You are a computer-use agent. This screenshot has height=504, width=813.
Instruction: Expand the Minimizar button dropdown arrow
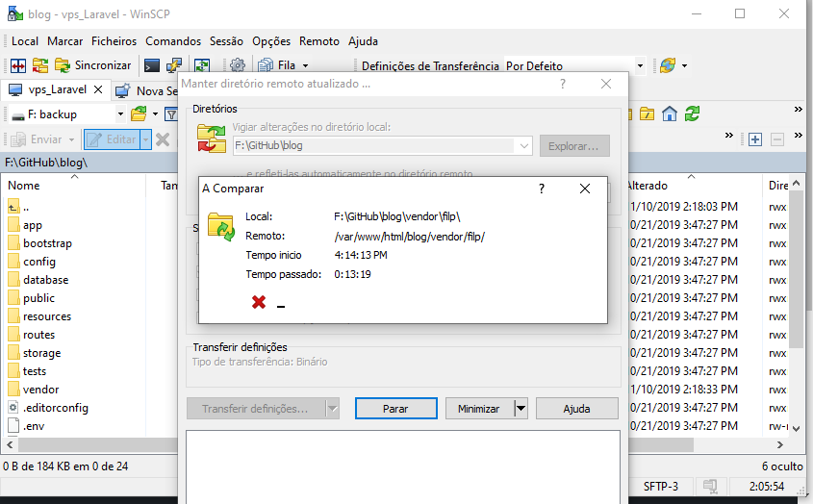point(521,409)
